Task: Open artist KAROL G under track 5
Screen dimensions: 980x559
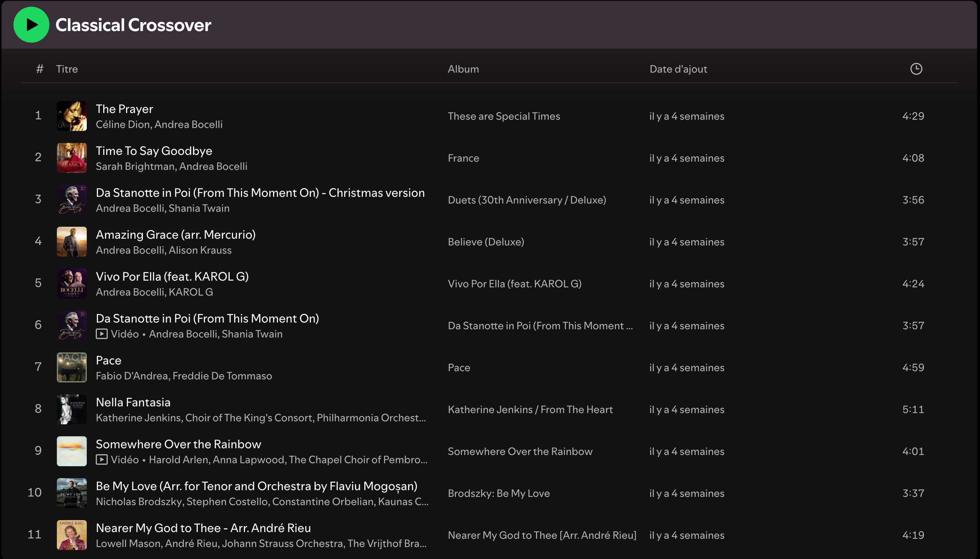Action: 191,292
